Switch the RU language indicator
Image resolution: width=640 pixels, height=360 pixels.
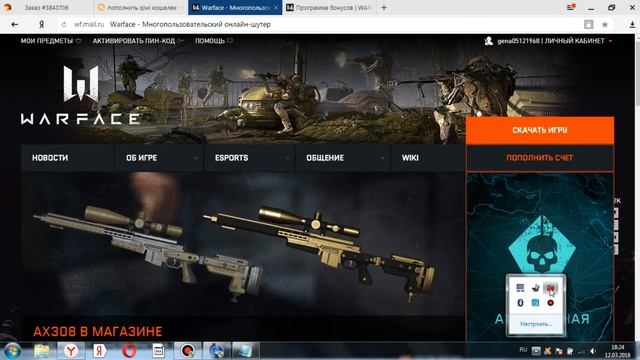[523, 350]
